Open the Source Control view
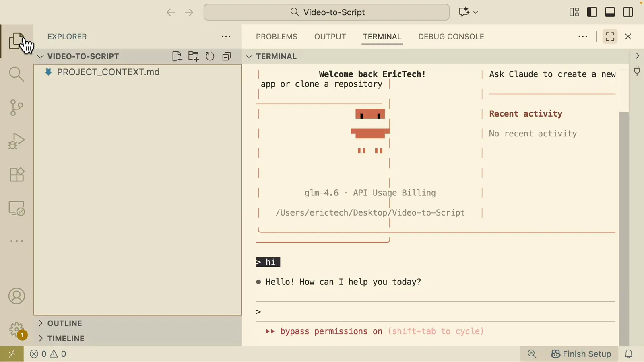The width and height of the screenshot is (644, 362). [x=17, y=107]
